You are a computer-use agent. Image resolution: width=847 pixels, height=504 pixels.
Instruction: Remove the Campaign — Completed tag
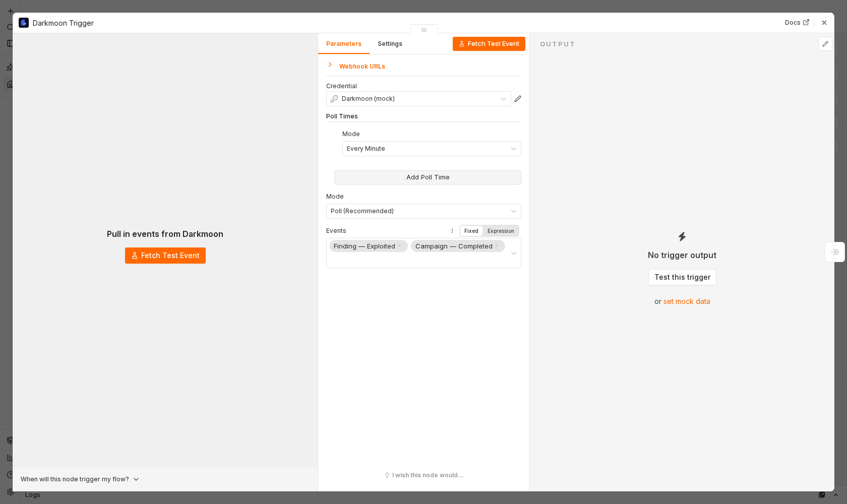pos(497,246)
